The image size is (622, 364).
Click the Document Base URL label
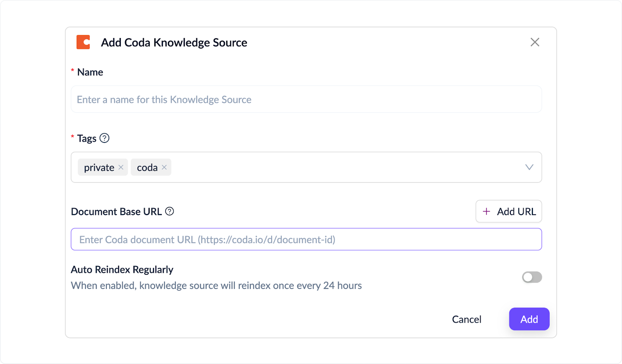click(116, 212)
